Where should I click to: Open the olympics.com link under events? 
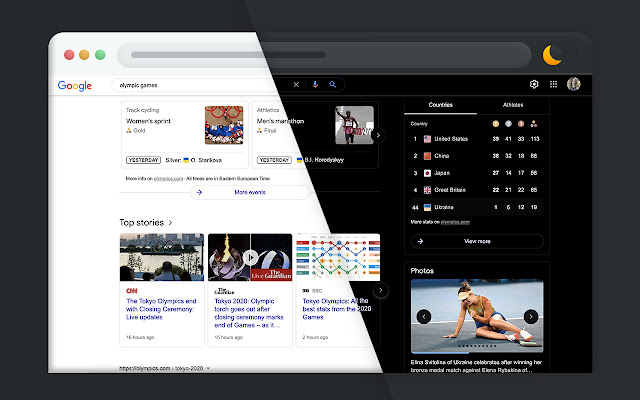(168, 179)
